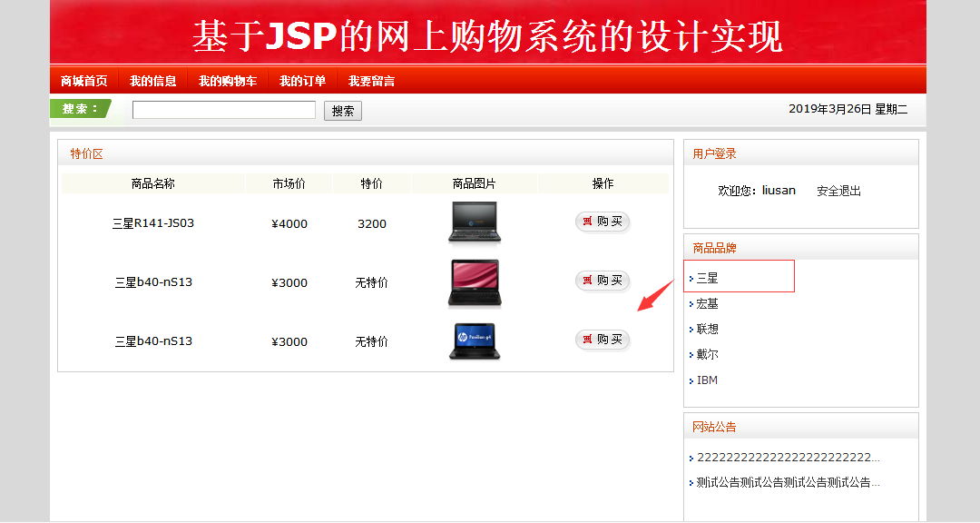Select the 戴尔 brand link

(707, 354)
